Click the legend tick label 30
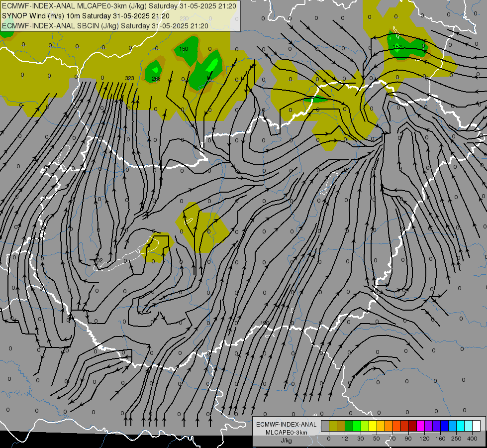Image resolution: width=487 pixels, height=448 pixels. pyautogui.click(x=361, y=439)
